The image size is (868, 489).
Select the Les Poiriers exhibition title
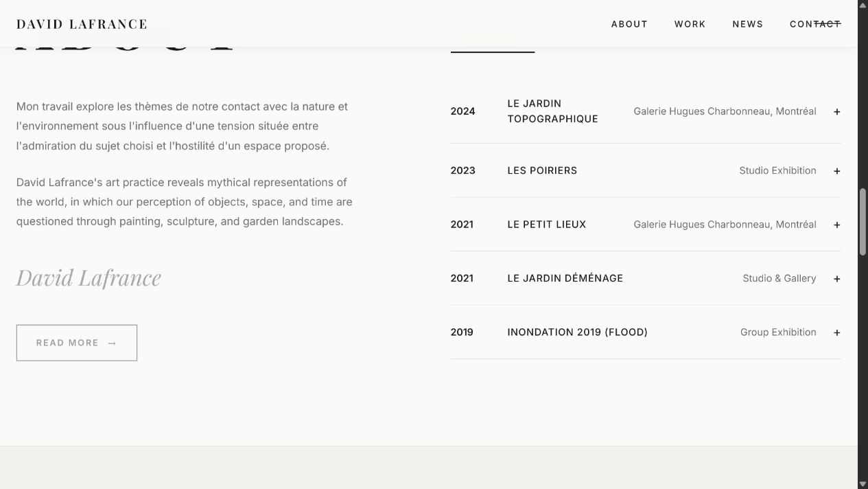coord(542,170)
